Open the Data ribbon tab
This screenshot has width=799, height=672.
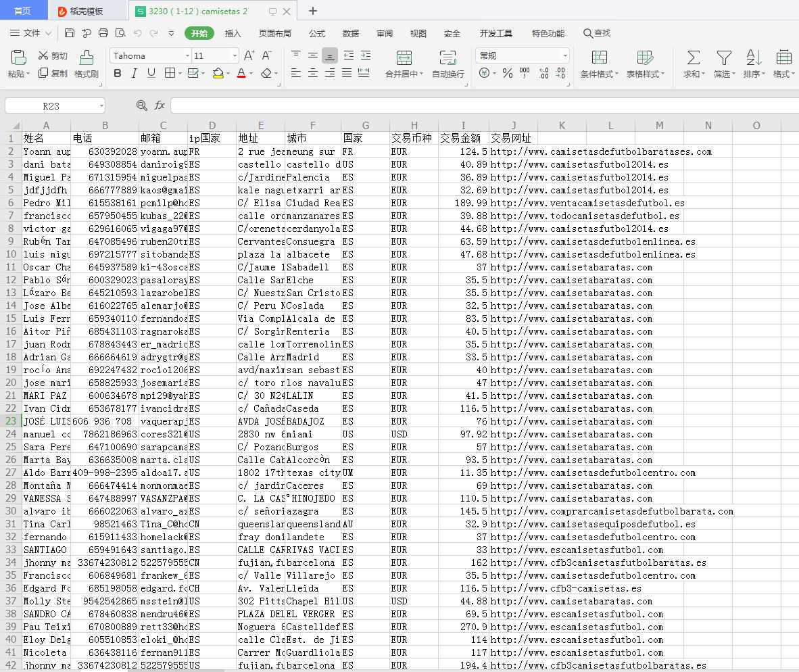click(x=351, y=33)
